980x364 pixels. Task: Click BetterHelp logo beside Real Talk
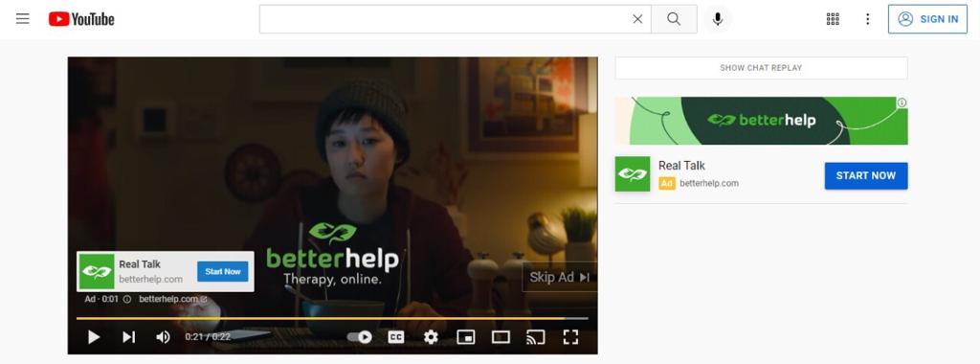(x=633, y=174)
